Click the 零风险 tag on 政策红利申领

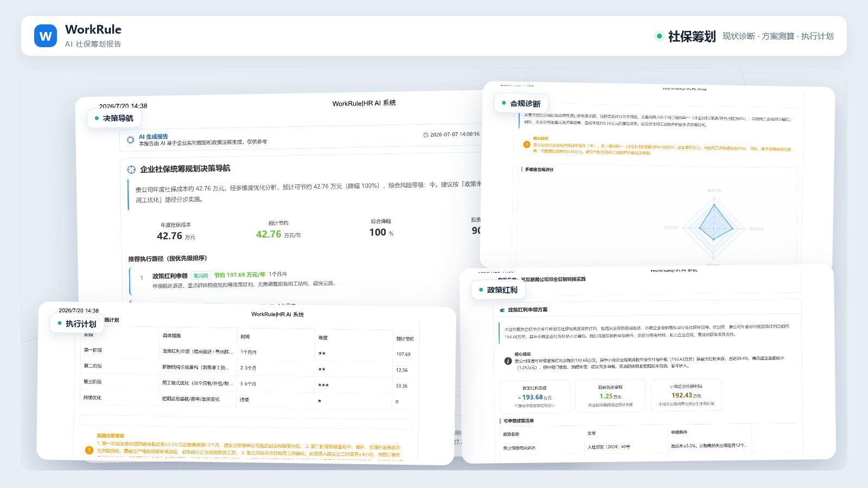point(201,275)
